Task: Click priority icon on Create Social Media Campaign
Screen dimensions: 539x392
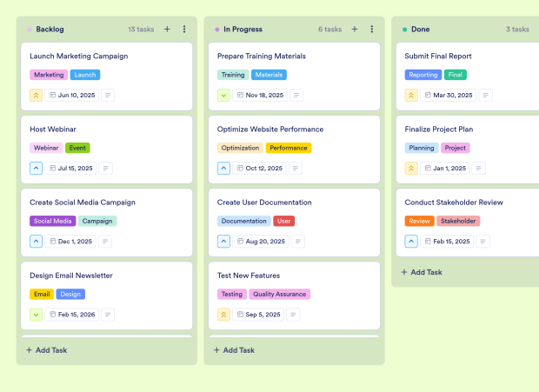Action: (37, 242)
